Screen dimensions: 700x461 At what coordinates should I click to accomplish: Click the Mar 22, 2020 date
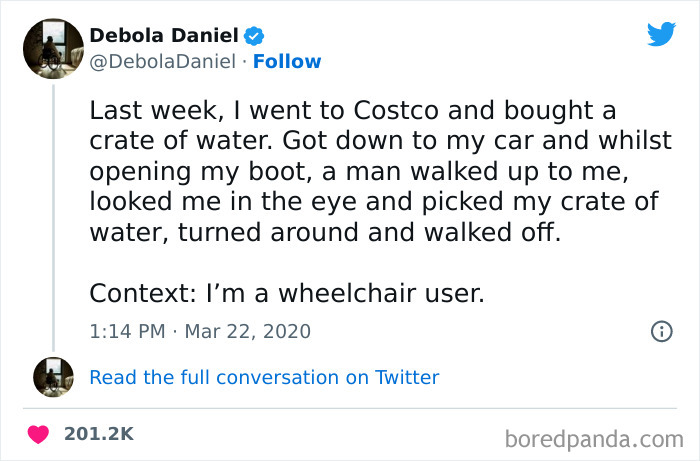pos(252,331)
